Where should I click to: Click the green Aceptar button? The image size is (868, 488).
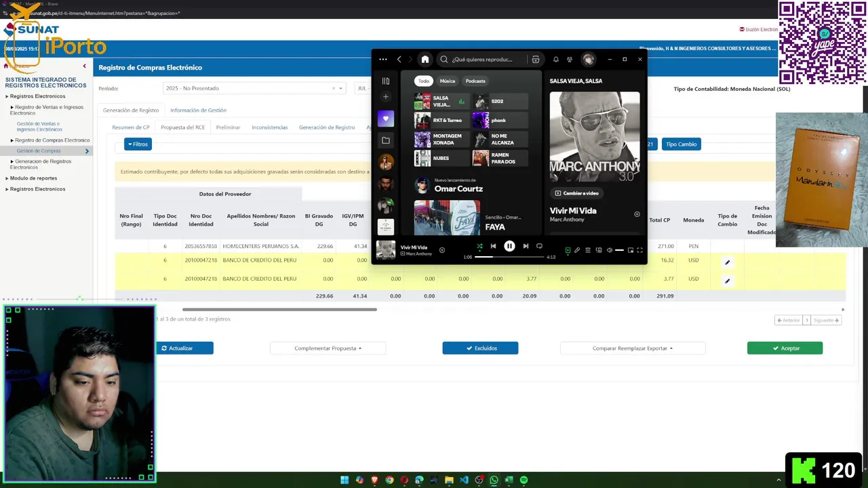[x=785, y=348]
